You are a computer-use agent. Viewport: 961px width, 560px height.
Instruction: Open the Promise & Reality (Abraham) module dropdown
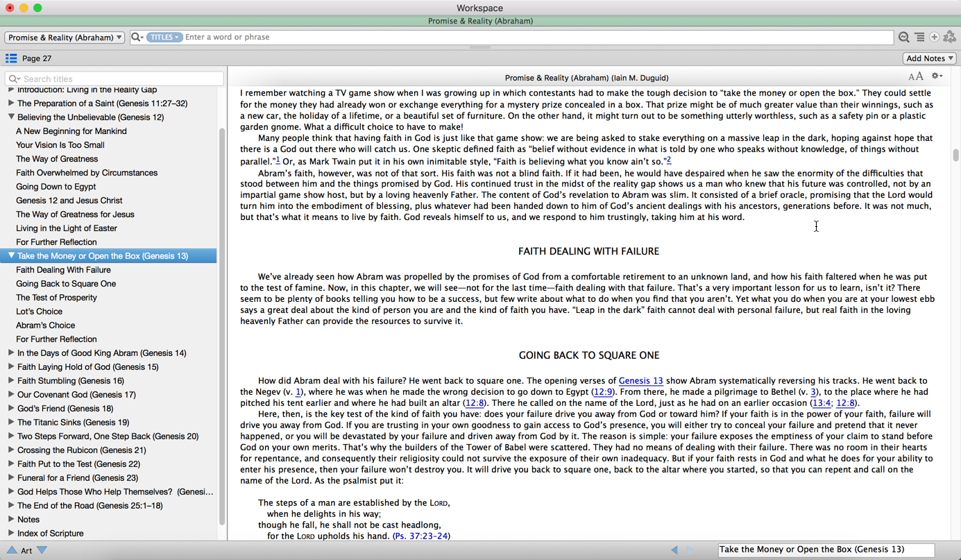(65, 37)
